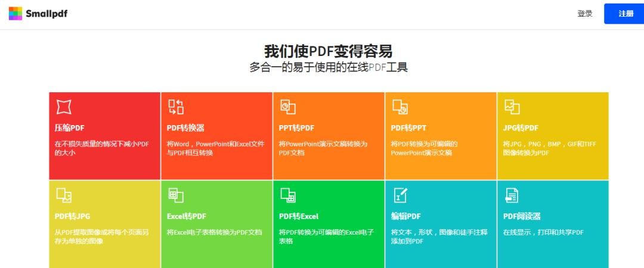The image size is (644, 268).
Task: Click the Excel转PDF tile icon
Action: [x=175, y=195]
